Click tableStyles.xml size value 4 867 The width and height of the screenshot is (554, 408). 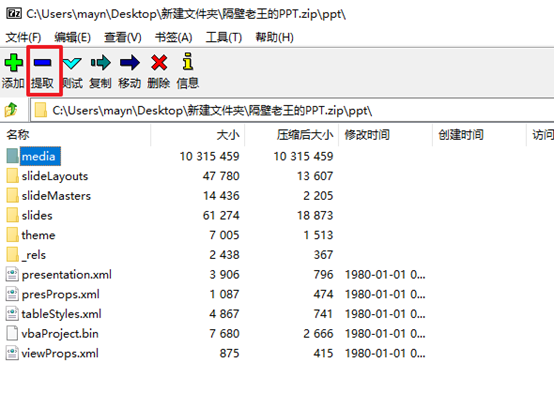224,314
